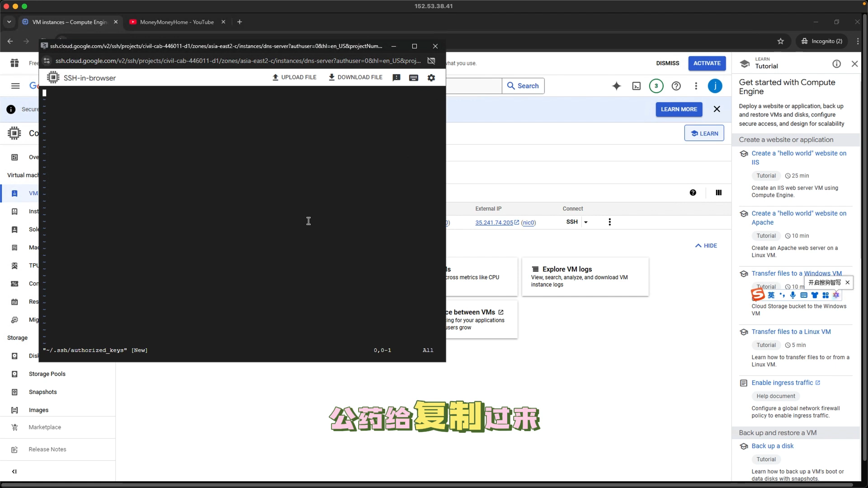The image size is (868, 488).
Task: Click the nic0 network interface link
Action: coord(528,223)
